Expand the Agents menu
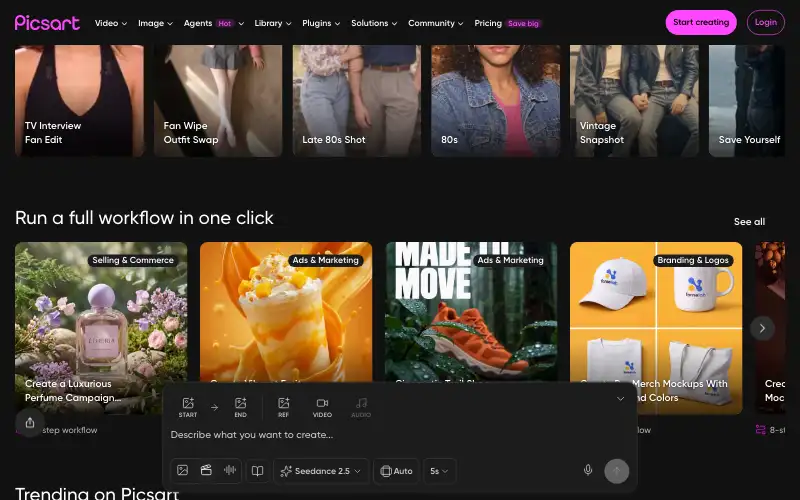 pos(214,23)
